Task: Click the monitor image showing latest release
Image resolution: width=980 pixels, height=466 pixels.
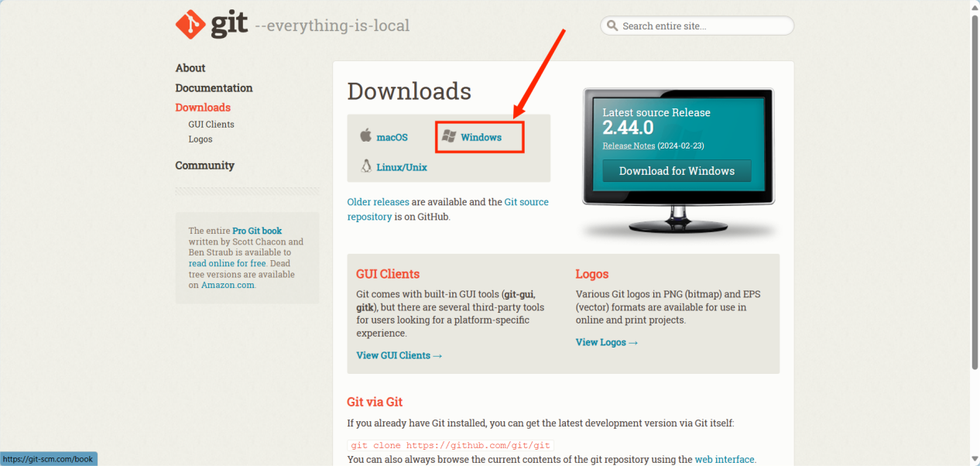Action: (678, 163)
